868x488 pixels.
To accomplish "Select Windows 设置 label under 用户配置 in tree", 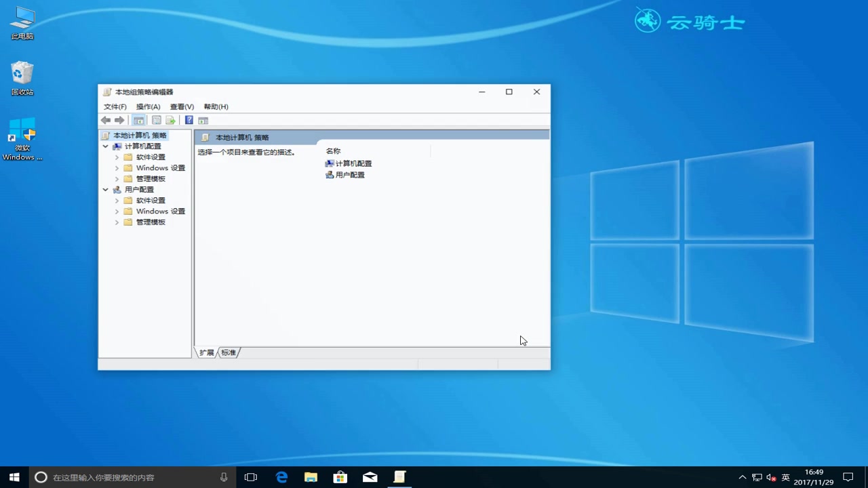I will [x=161, y=211].
